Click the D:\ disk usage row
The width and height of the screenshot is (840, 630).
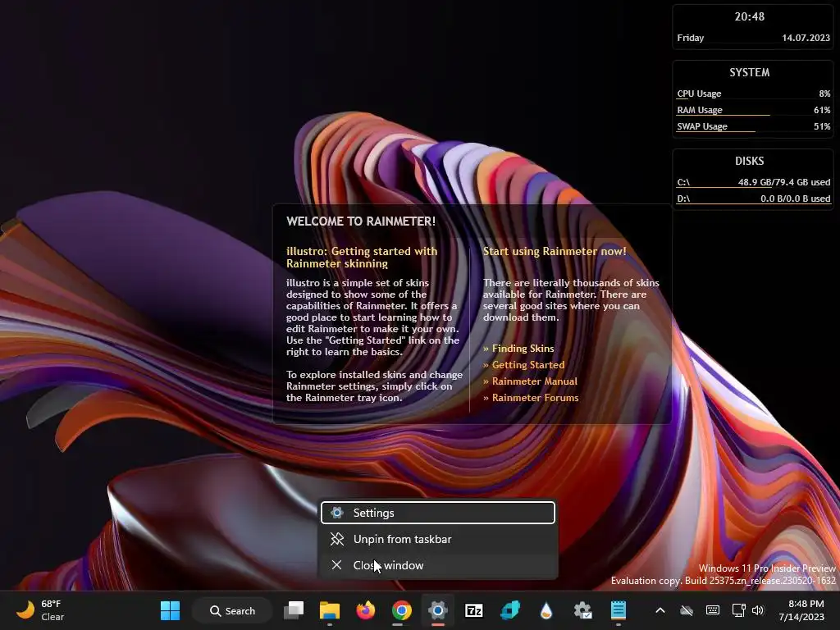(x=753, y=199)
